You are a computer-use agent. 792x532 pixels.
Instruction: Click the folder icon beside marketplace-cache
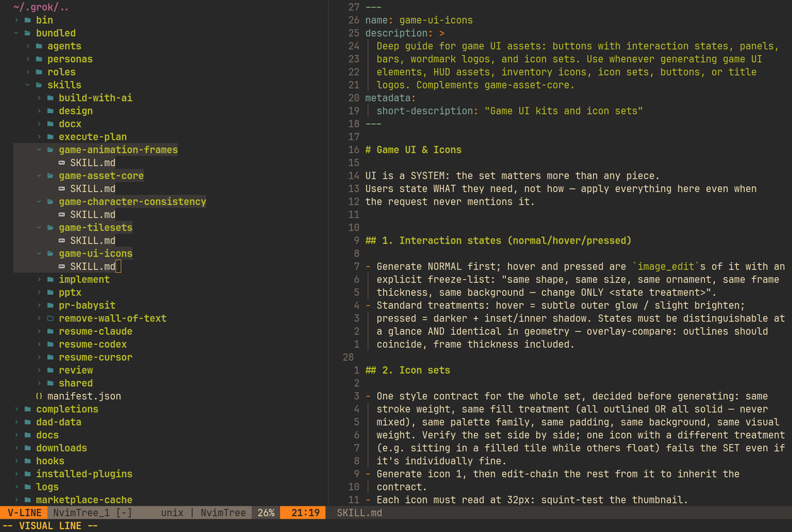[x=28, y=500]
